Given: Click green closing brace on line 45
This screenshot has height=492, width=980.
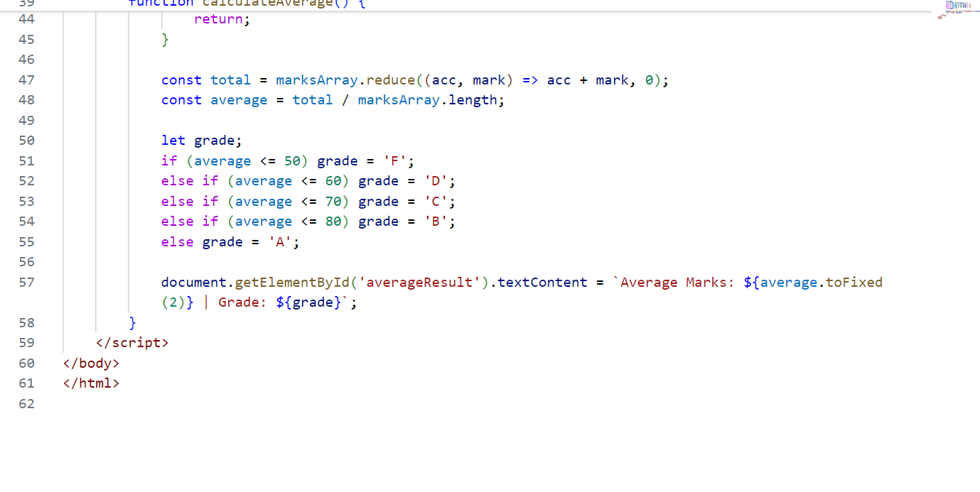Looking at the screenshot, I should (166, 40).
